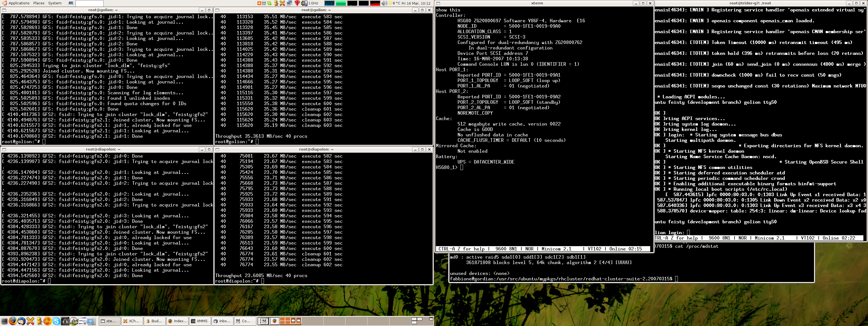Open window menu of the xterm HSG80 console

(438, 3)
